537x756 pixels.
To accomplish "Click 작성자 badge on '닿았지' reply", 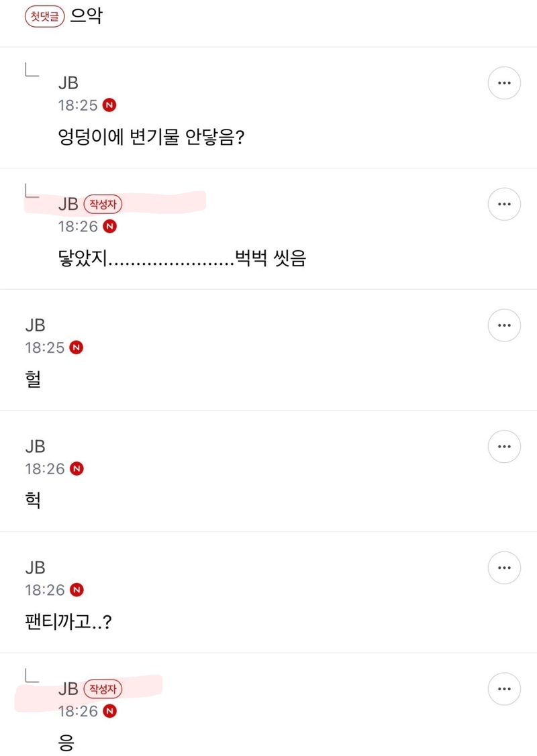I will [103, 204].
